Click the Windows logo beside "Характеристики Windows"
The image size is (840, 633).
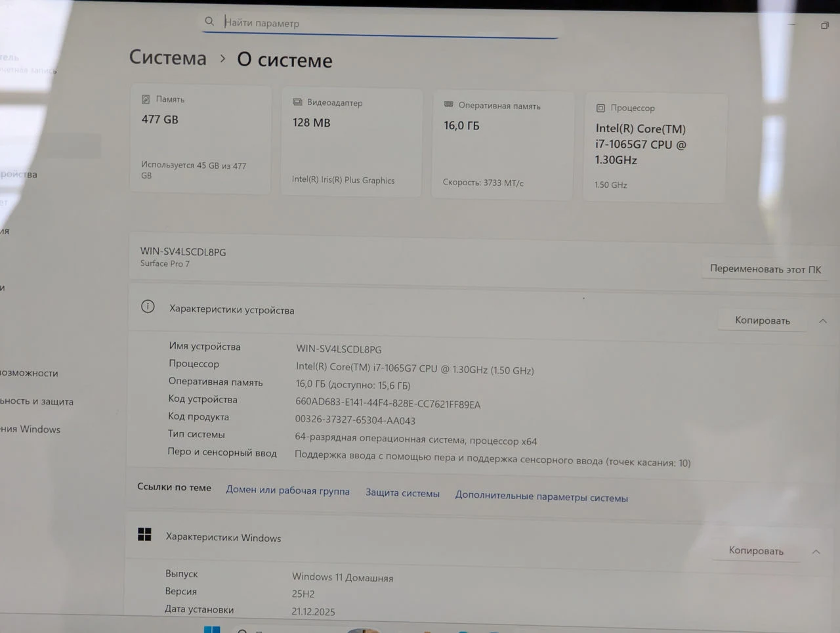coord(145,535)
